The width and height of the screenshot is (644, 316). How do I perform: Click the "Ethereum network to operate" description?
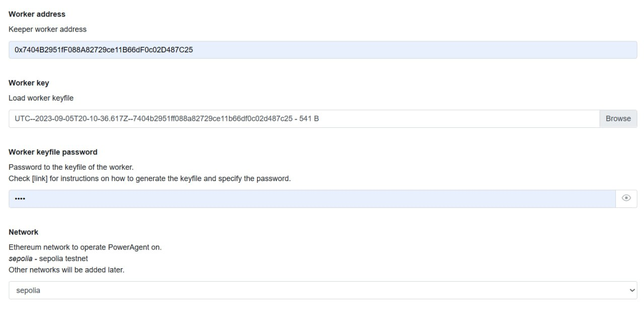(85, 247)
